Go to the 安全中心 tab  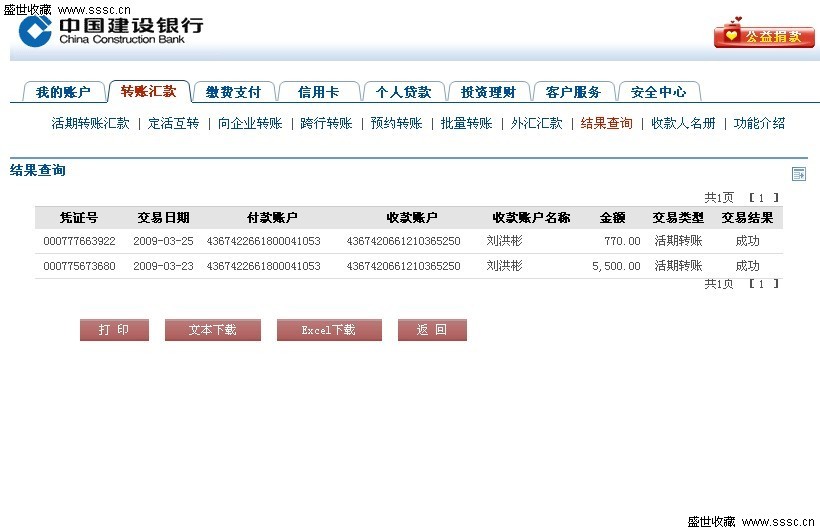click(658, 92)
